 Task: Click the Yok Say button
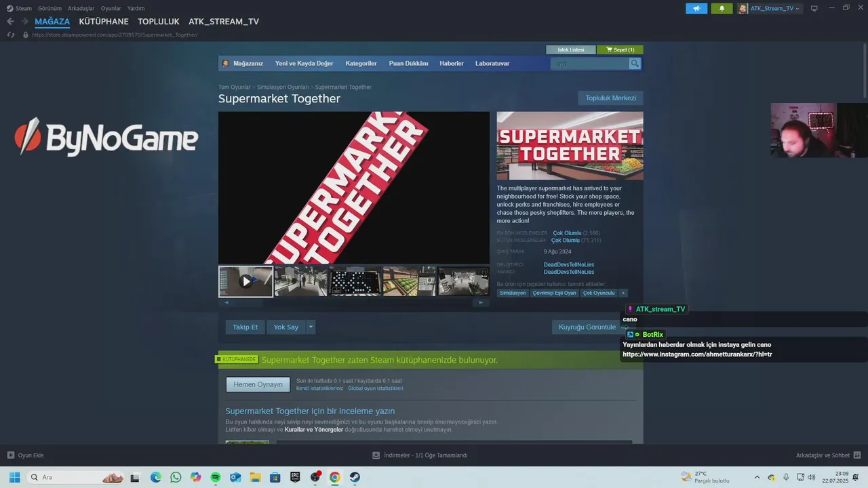point(286,327)
